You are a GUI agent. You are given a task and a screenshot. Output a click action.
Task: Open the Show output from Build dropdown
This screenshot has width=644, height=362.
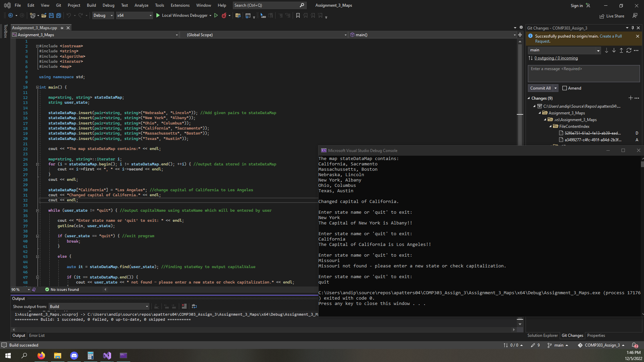coord(99,307)
